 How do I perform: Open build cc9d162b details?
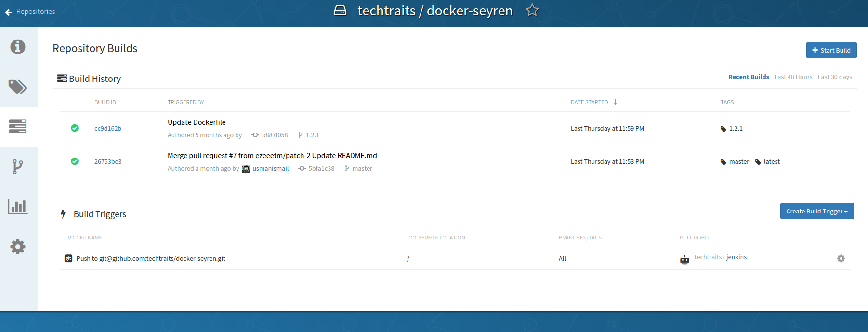[108, 129]
